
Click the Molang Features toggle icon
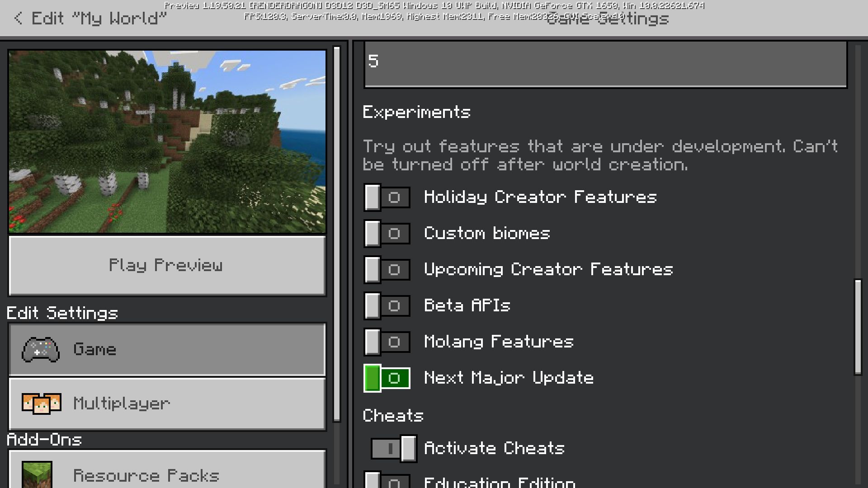pos(387,342)
